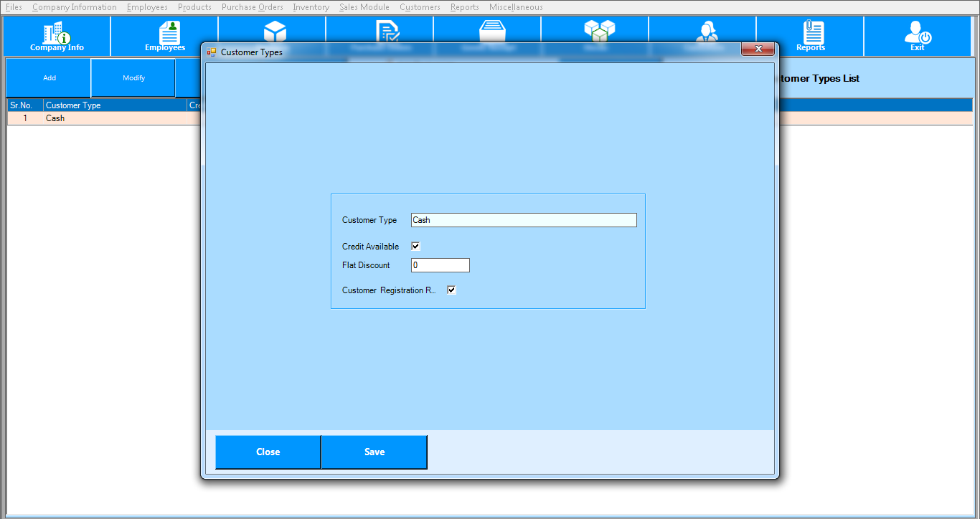The height and width of the screenshot is (519, 980).
Task: Open the Customers headset person icon
Action: click(707, 30)
